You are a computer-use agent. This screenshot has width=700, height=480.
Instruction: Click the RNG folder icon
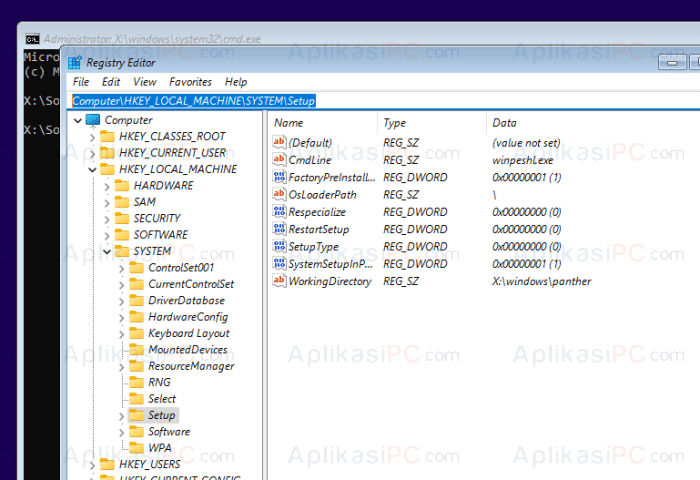click(136, 382)
